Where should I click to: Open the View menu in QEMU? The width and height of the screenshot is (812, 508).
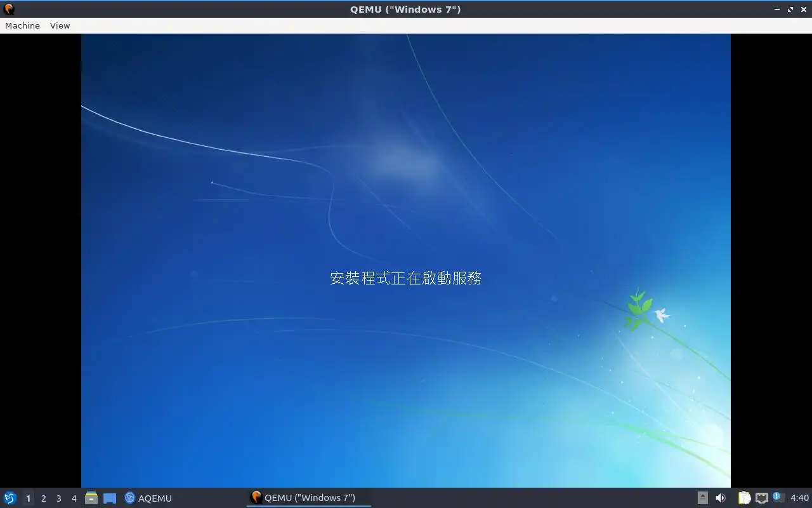(60, 25)
